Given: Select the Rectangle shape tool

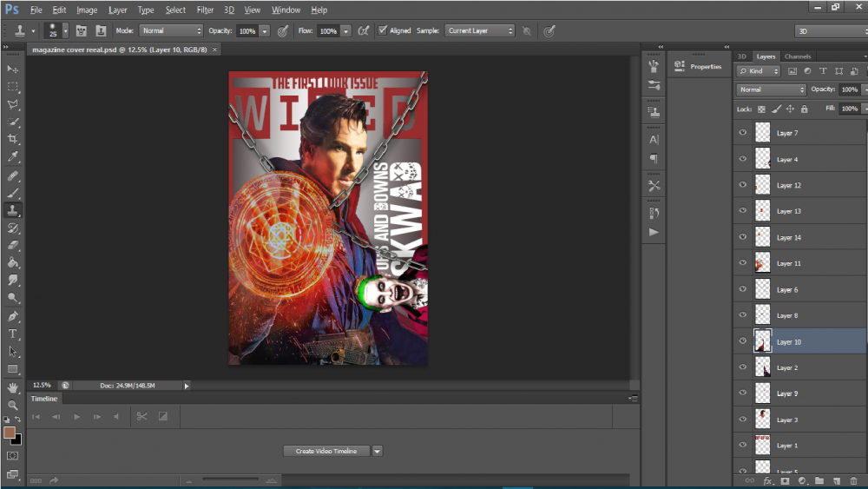Looking at the screenshot, I should point(13,369).
